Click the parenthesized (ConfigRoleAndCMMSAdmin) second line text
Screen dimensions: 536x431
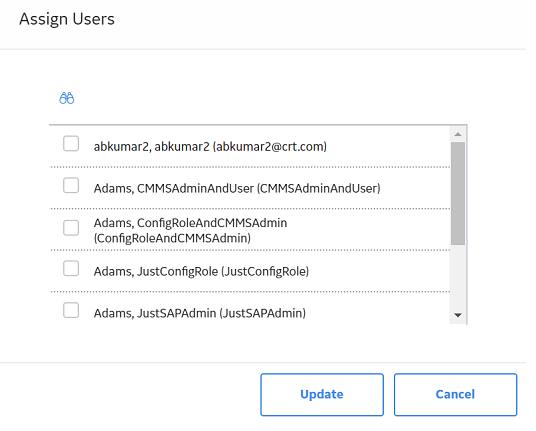coord(172,238)
